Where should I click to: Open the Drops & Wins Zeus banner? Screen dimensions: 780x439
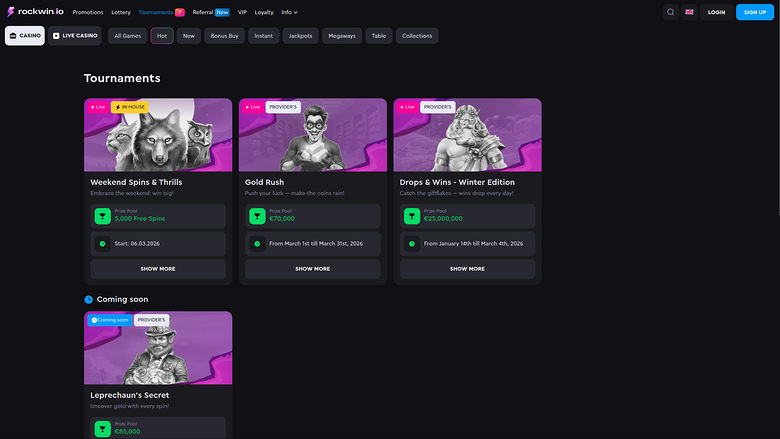tap(468, 135)
